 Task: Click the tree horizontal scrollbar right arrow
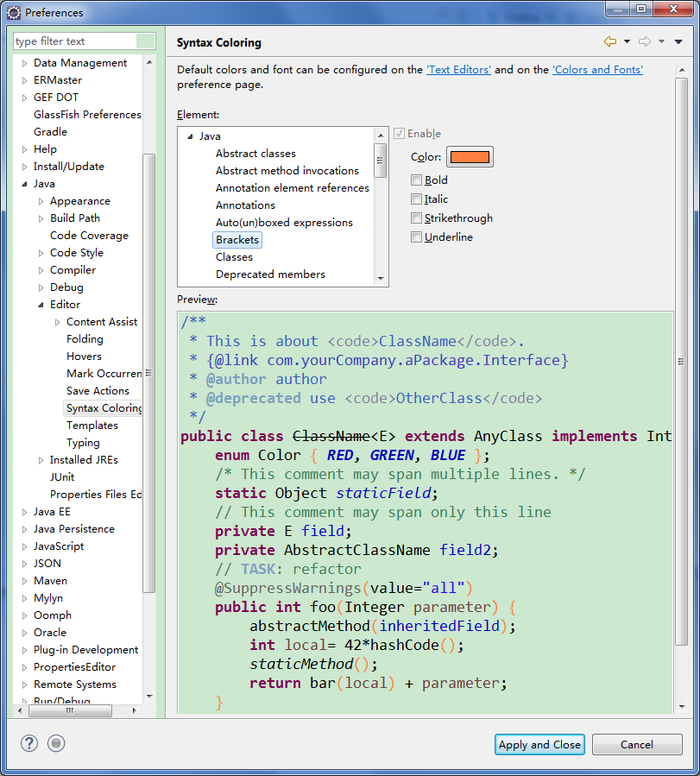[134, 710]
